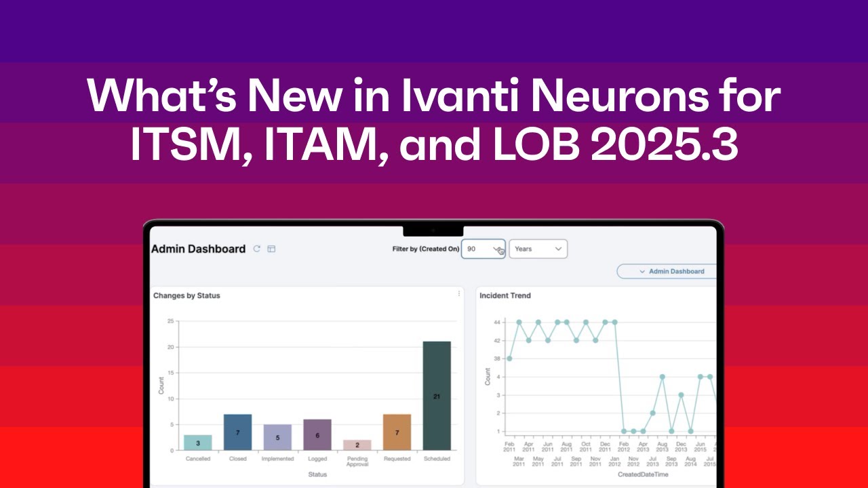
Task: Expand the Admin Dashboard selector pill
Action: click(667, 271)
